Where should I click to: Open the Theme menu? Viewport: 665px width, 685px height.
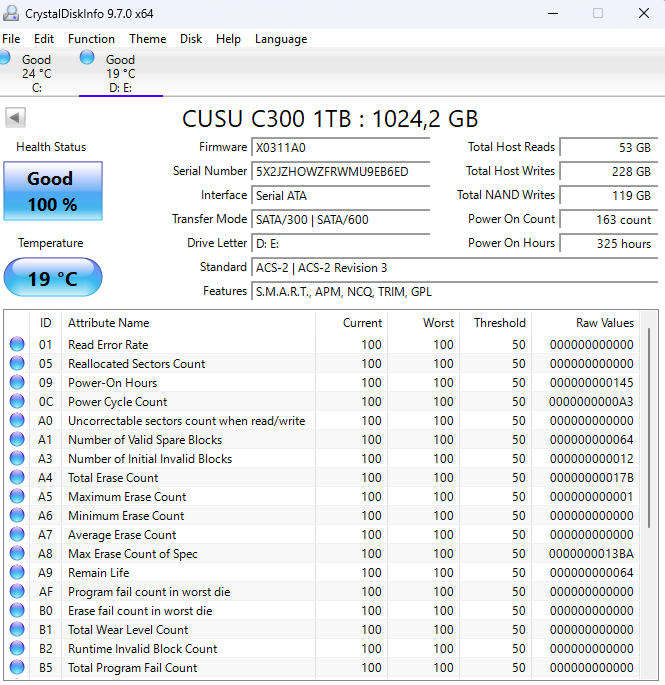point(148,39)
